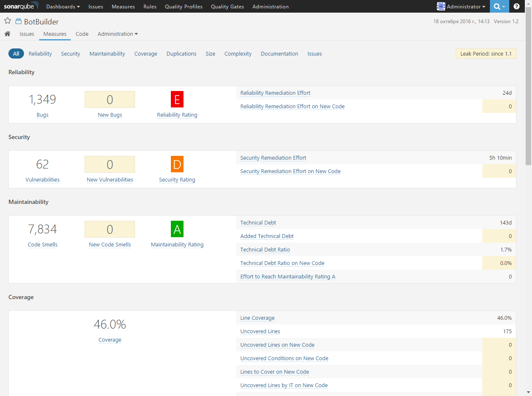This screenshot has width=532, height=396.
Task: Click the sonarqube logo
Action: point(21,6)
